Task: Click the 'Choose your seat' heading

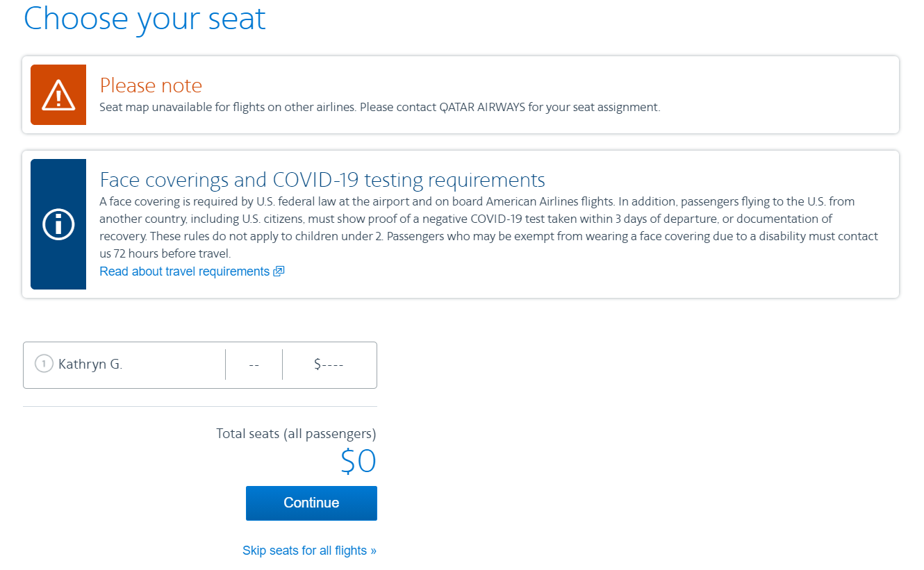Action: pyautogui.click(x=145, y=19)
